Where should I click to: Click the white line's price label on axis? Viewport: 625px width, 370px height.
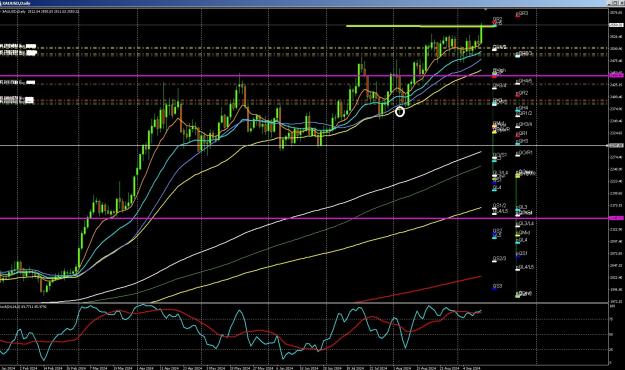click(x=616, y=146)
